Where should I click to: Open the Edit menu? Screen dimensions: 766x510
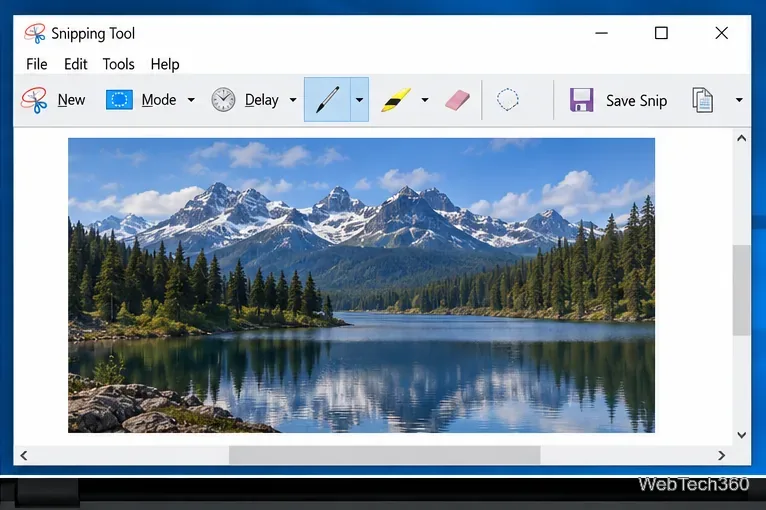tap(76, 64)
